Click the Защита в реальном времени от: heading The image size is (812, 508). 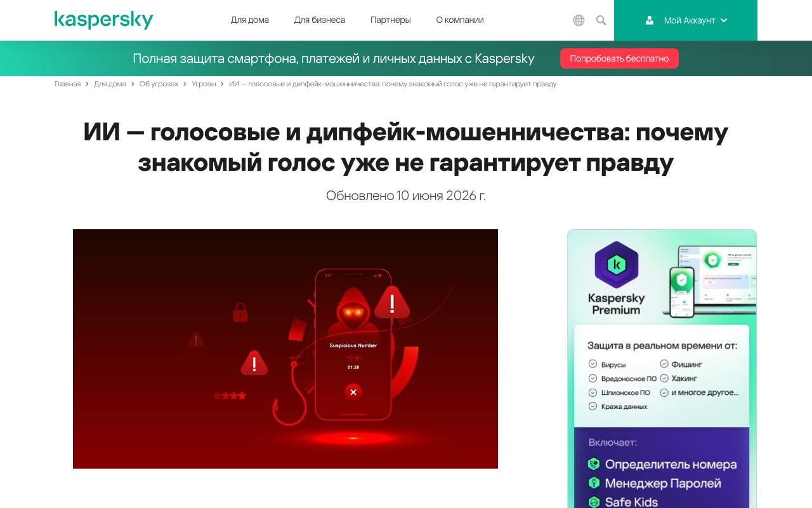pos(662,346)
